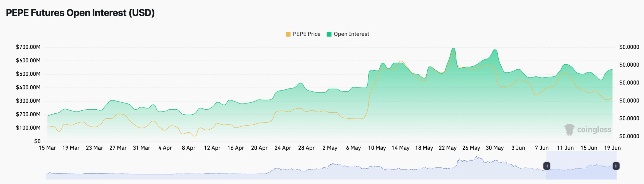Viewport: 644px width, 184px height.
Task: Click the $400.00M y-axis label
Action: point(28,87)
